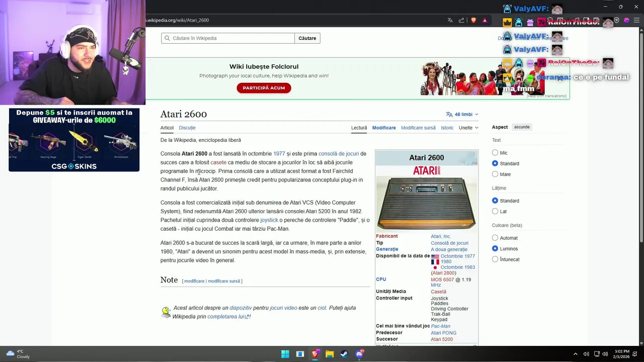This screenshot has height=362, width=644.
Task: Click the language translate icon beside 48 limbi
Action: (x=449, y=114)
